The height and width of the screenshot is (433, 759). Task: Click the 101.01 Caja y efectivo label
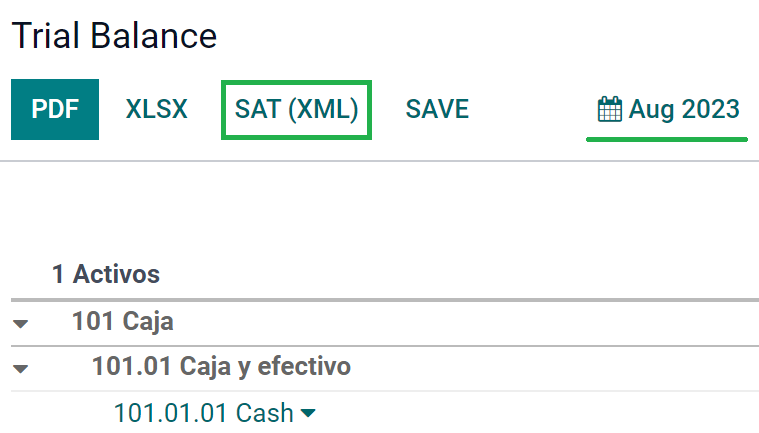[221, 367]
